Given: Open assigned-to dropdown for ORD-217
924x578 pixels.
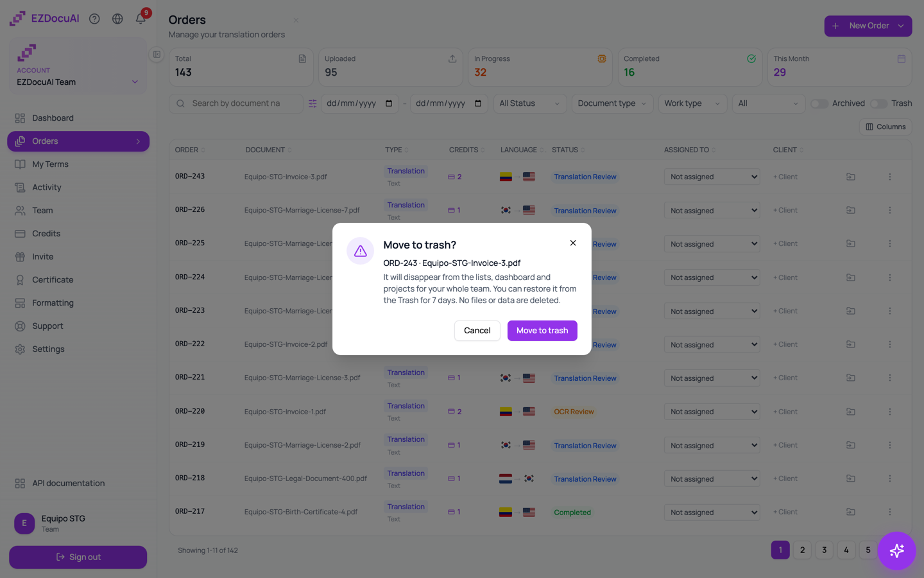Looking at the screenshot, I should coord(712,512).
